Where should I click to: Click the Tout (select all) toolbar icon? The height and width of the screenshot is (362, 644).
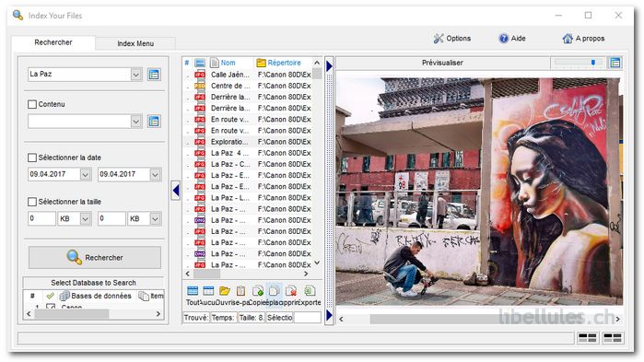193,291
